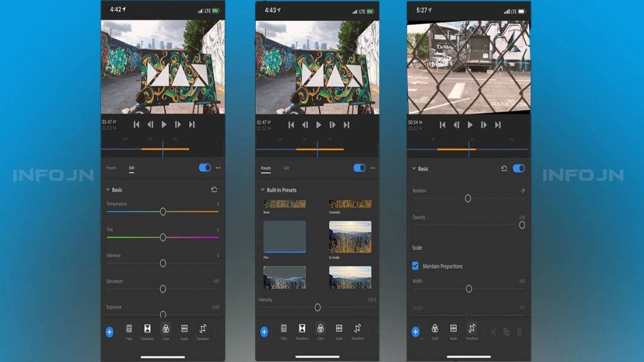Open the three-dot more menu on the middle phone
Viewport: 644px width, 362px height.
tap(372, 168)
